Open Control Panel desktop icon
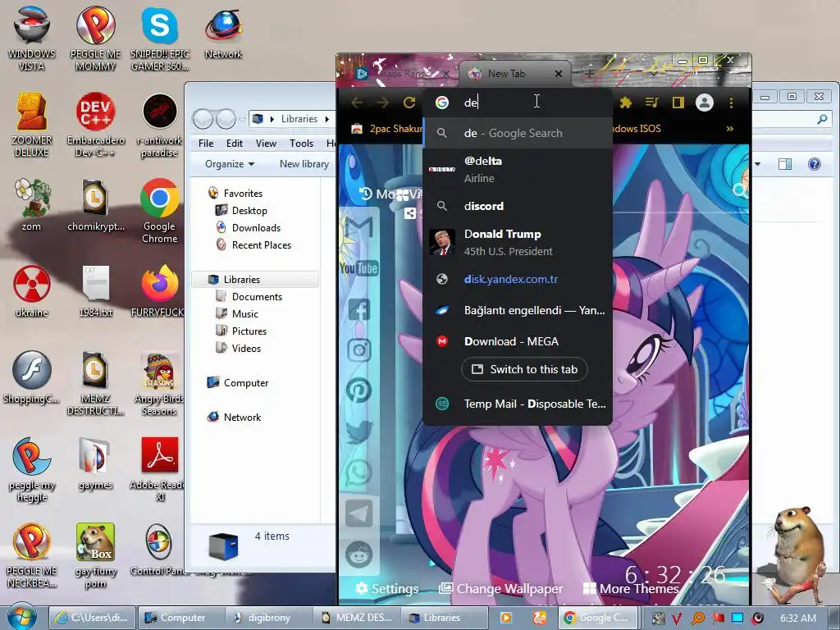This screenshot has height=630, width=840. click(x=158, y=550)
